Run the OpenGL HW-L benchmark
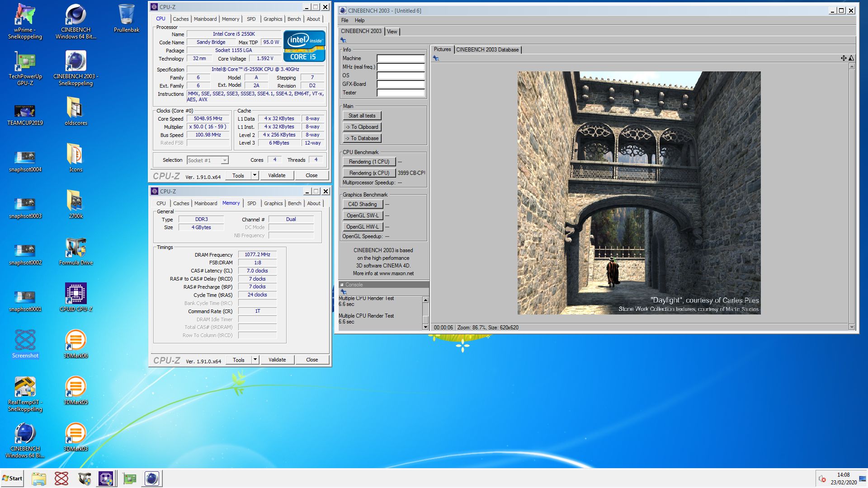This screenshot has height=488, width=868. coord(363,227)
